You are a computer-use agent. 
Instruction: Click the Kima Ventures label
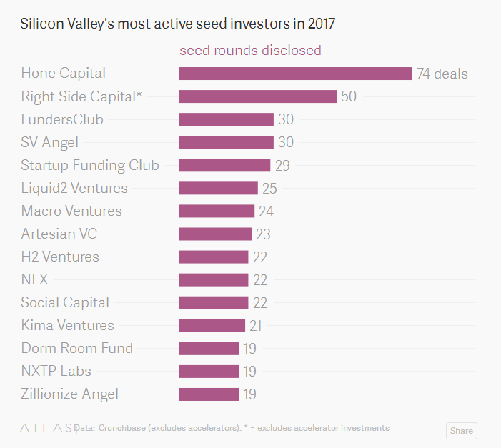[67, 325]
